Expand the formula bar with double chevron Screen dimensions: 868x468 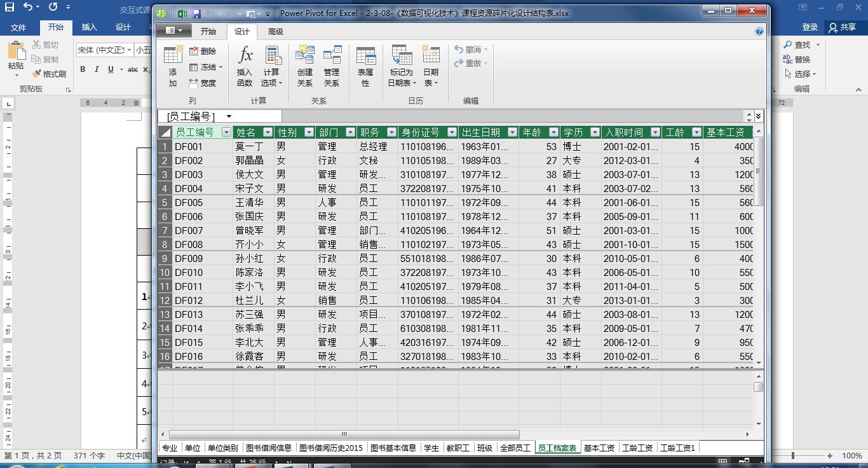[x=758, y=116]
